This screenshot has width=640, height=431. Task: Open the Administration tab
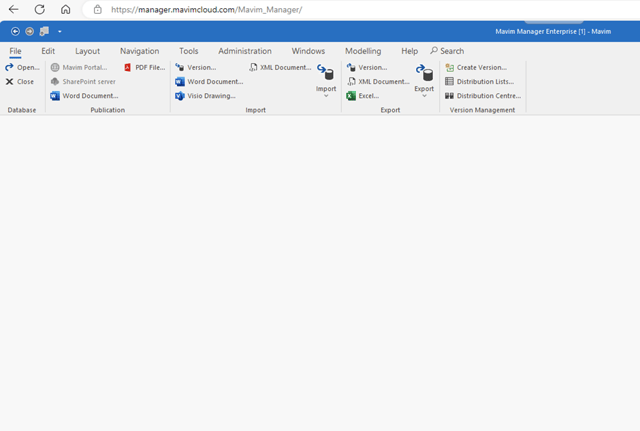click(245, 51)
